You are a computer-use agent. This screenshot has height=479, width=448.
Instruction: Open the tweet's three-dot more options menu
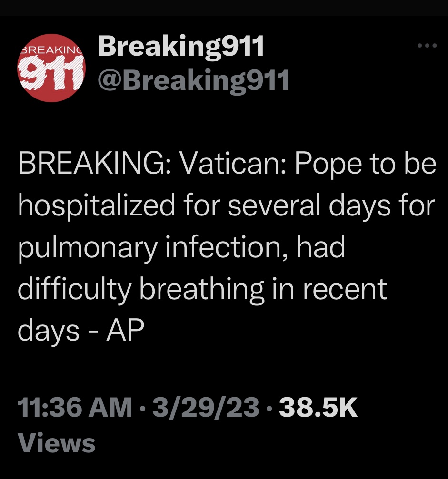click(x=427, y=46)
